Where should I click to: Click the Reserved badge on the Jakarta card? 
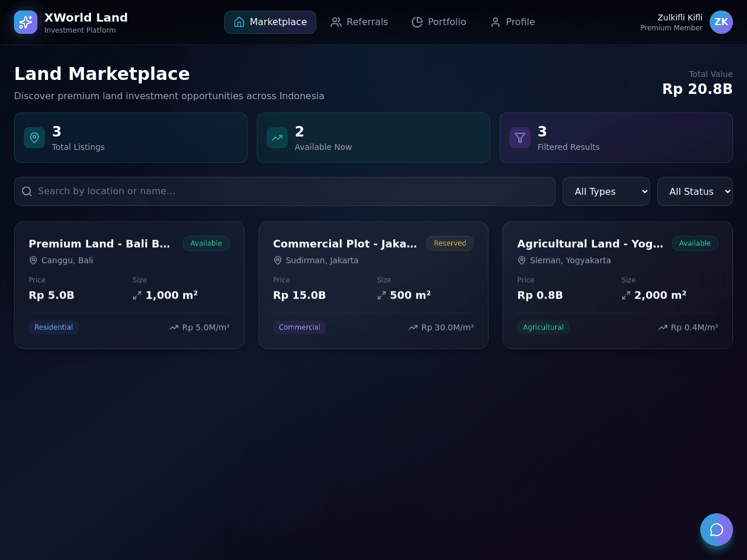pyautogui.click(x=450, y=243)
